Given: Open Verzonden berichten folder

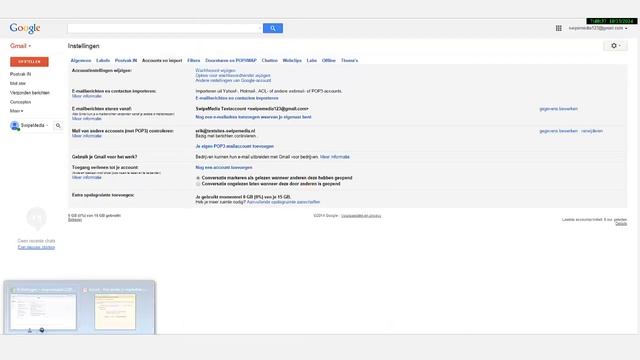Looking at the screenshot, I should [29, 93].
